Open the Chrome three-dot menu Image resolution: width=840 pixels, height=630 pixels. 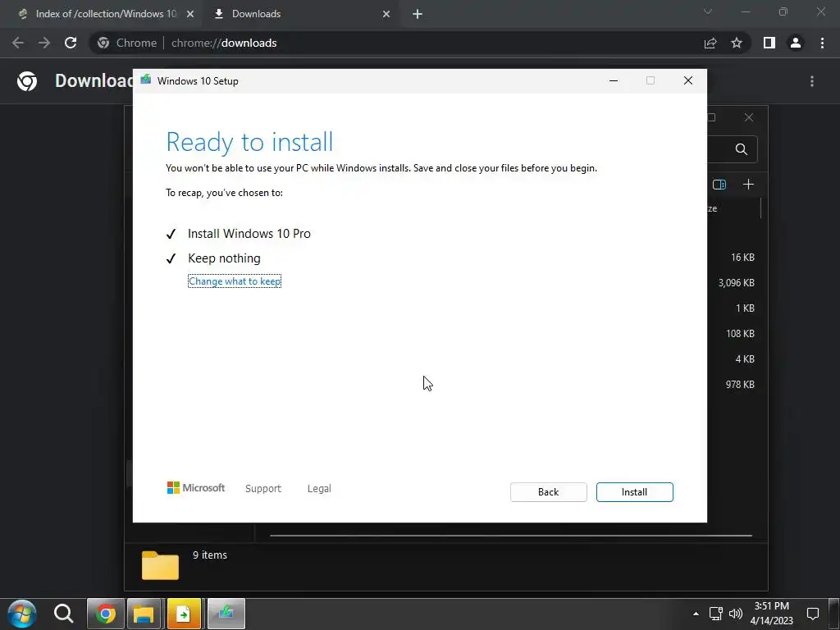click(x=822, y=43)
